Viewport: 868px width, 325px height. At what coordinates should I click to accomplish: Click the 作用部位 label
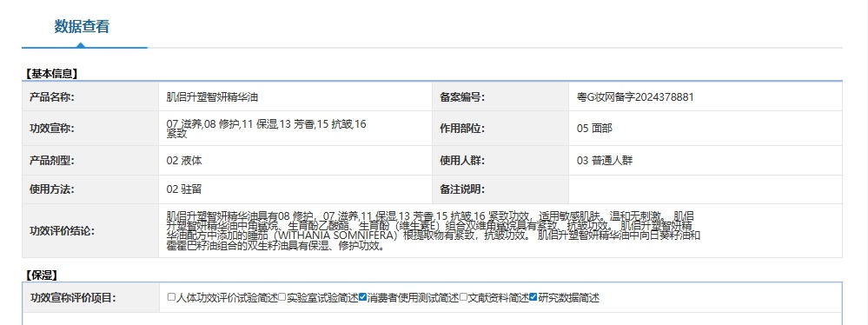click(x=461, y=129)
